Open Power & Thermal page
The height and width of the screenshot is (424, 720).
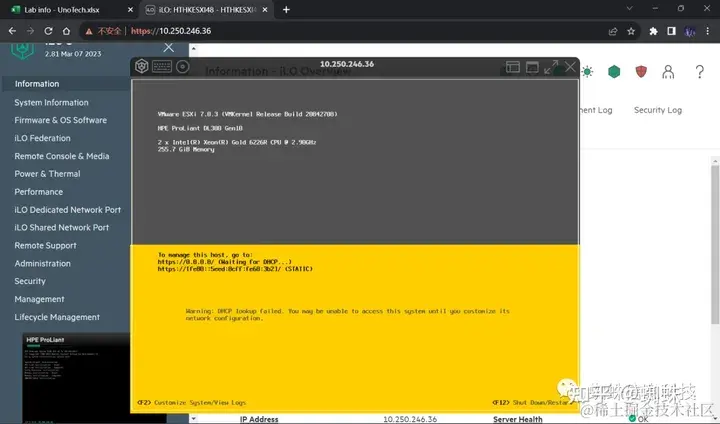click(47, 174)
